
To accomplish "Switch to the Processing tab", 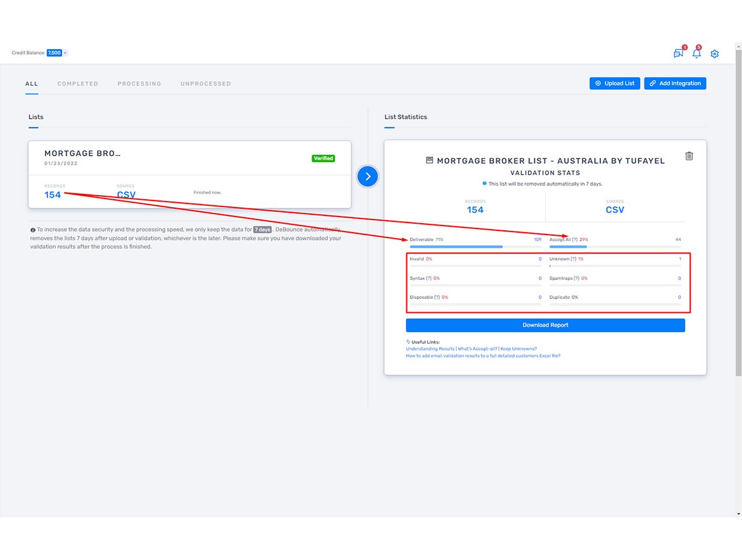I will pyautogui.click(x=139, y=84).
